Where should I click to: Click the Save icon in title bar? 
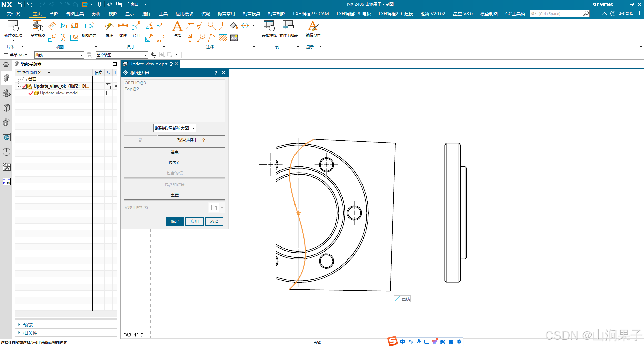coord(20,4)
